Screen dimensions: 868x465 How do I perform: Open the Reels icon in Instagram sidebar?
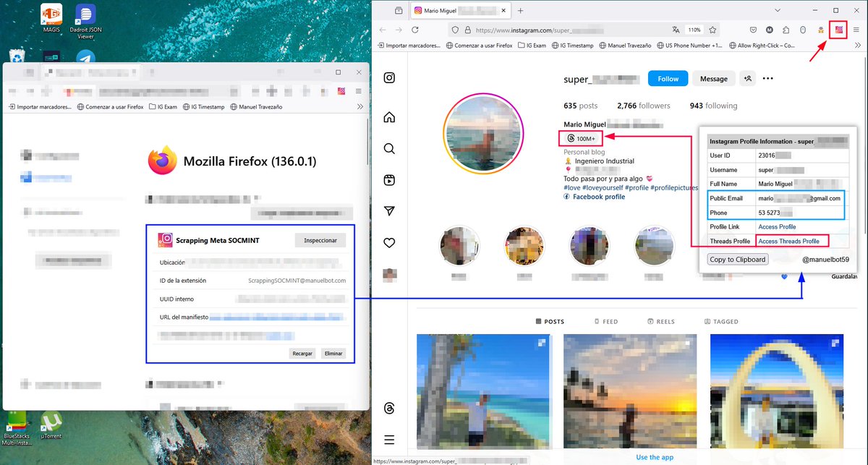(x=389, y=180)
